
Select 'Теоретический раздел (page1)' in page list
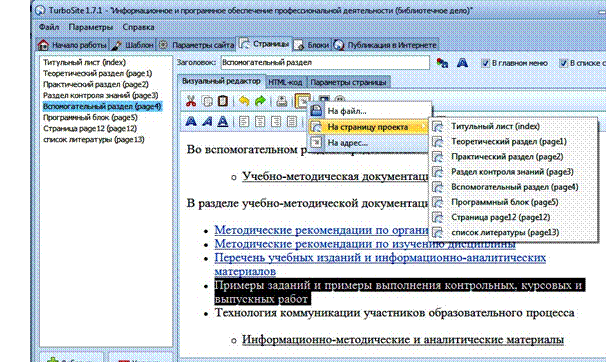pyautogui.click(x=97, y=73)
